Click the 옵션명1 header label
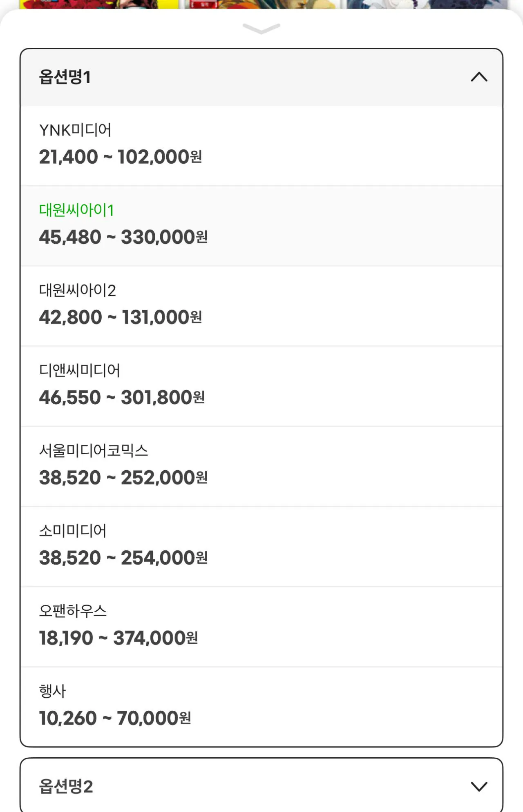523x812 pixels. [x=65, y=77]
